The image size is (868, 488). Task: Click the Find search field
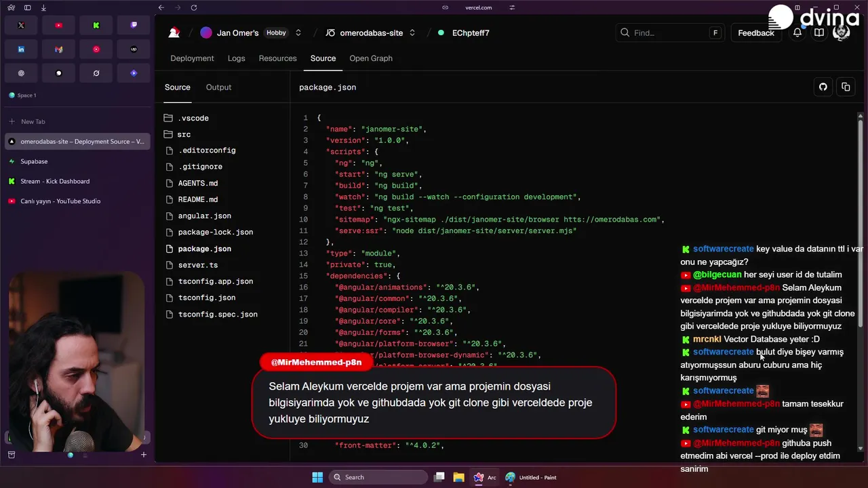(670, 33)
